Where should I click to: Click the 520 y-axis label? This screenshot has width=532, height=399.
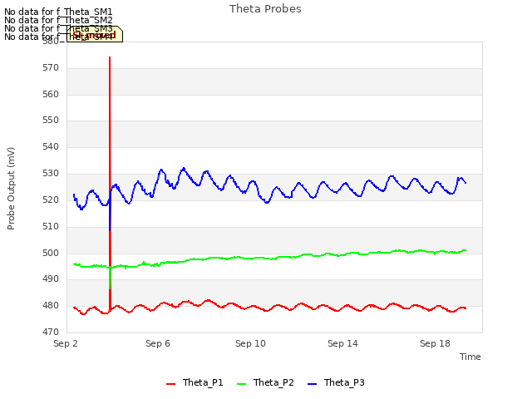[51, 199]
